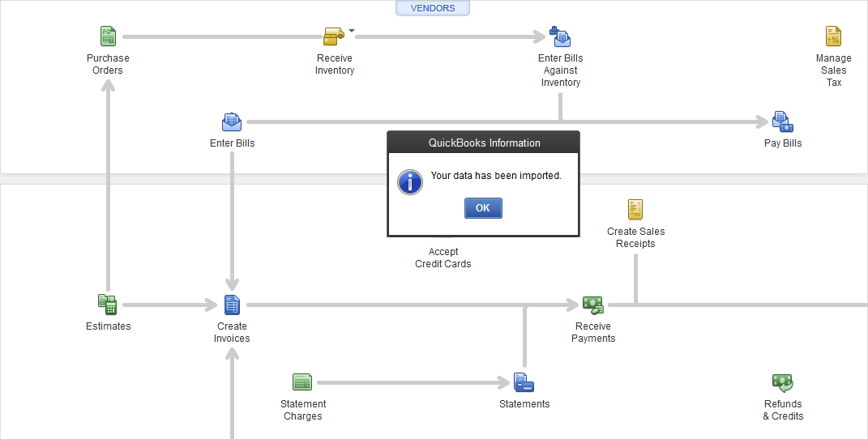Open the Statement Charges icon

[302, 382]
